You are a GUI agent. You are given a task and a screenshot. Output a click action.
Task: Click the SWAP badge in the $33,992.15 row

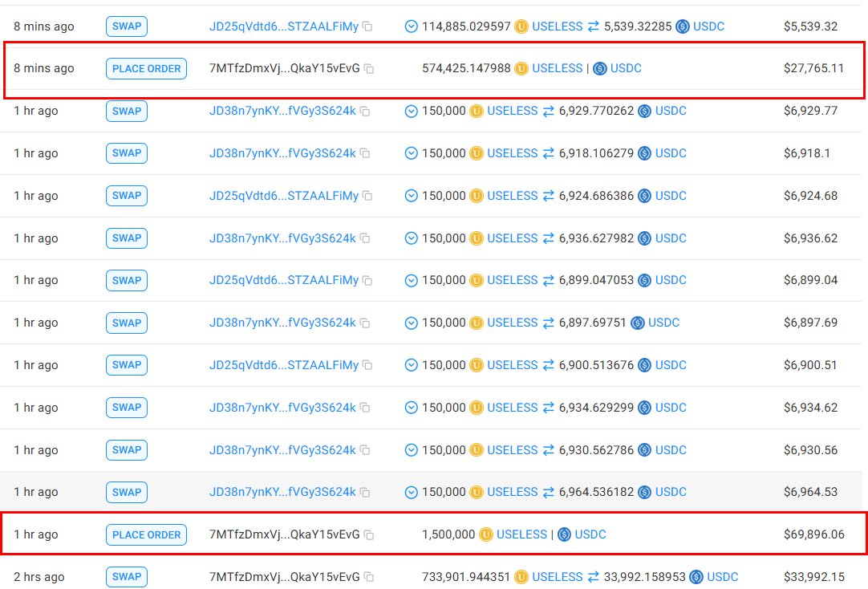[x=127, y=577]
